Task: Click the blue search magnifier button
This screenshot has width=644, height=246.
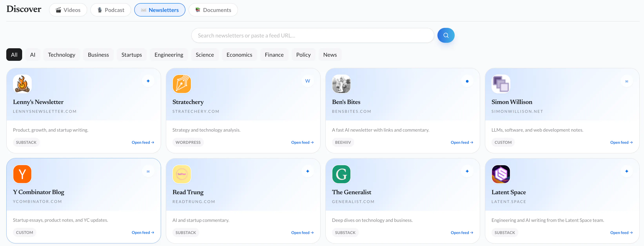Action: [446, 35]
